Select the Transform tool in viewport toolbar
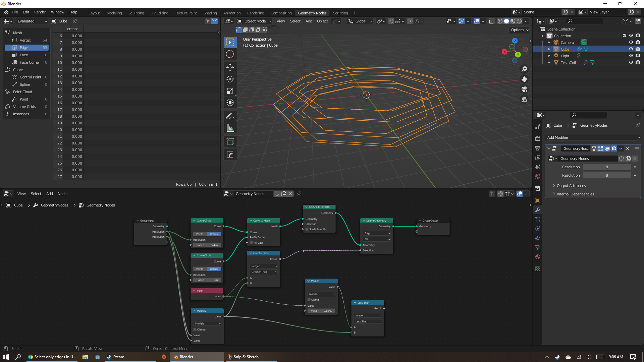The image size is (644, 362). coord(230,103)
